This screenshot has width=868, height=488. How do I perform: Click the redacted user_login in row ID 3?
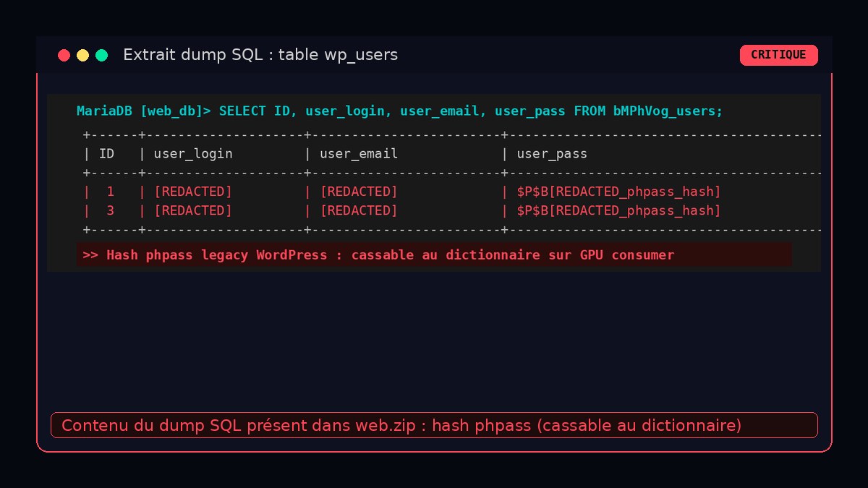pyautogui.click(x=193, y=210)
